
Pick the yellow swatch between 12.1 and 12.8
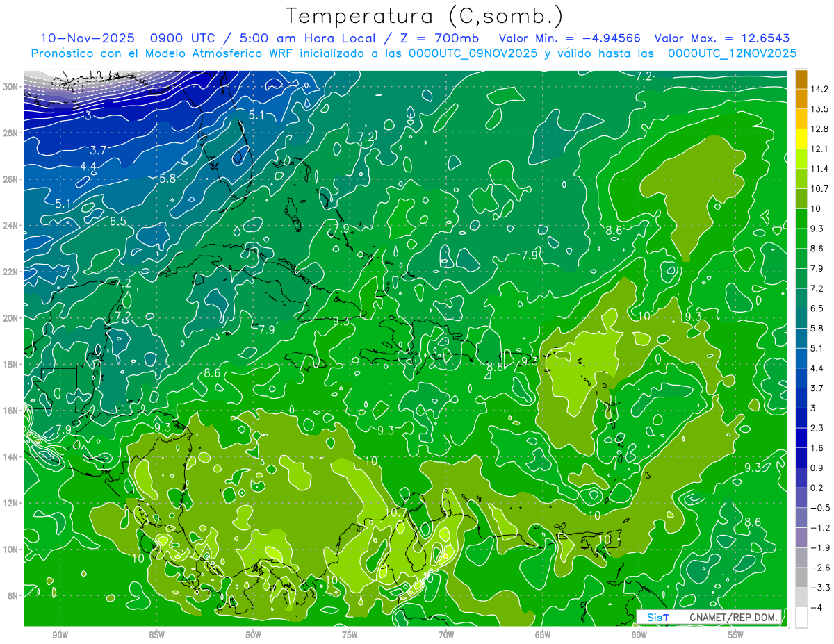click(801, 138)
